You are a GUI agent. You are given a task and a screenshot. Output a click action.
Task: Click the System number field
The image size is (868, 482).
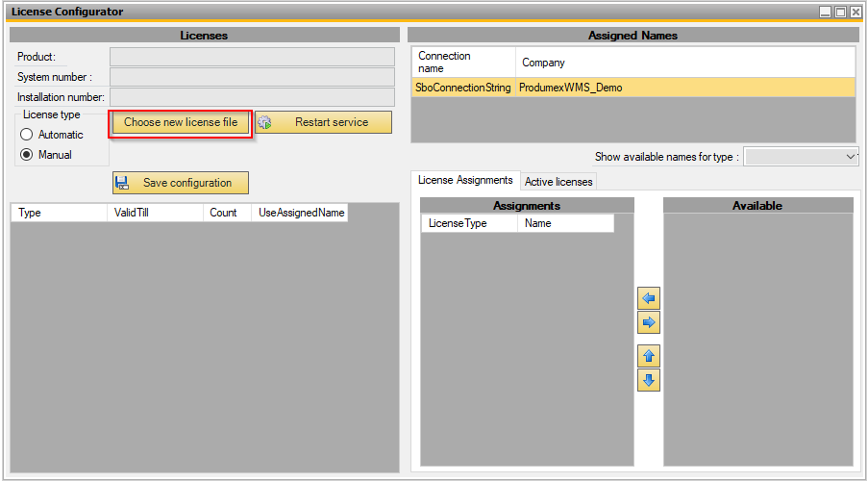[252, 77]
